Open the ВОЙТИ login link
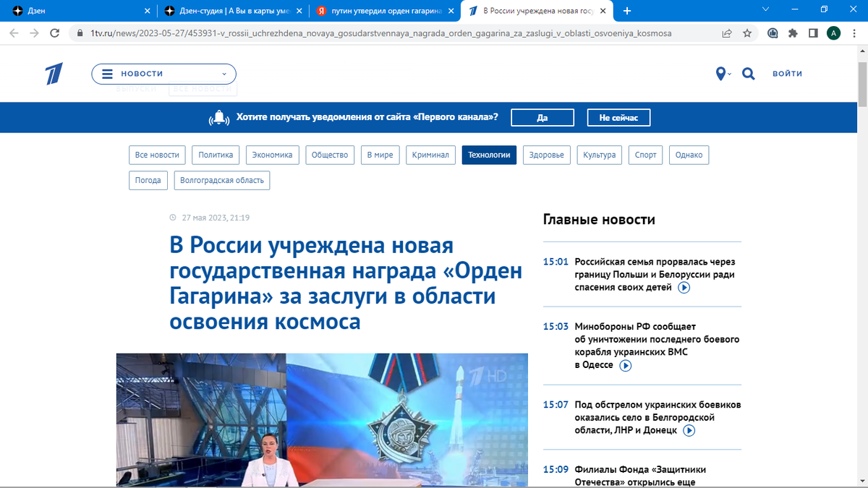Viewport: 868px width, 488px height. pos(787,73)
